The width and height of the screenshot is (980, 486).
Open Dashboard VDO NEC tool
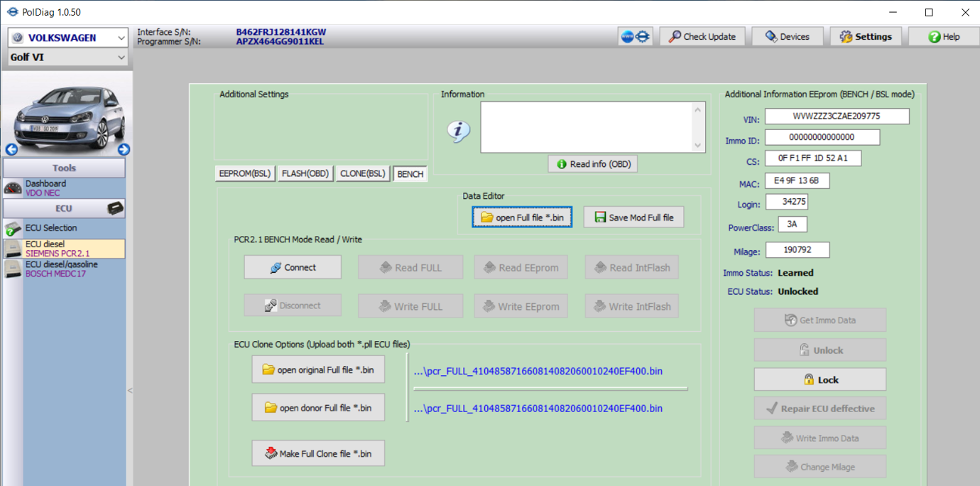pos(64,188)
